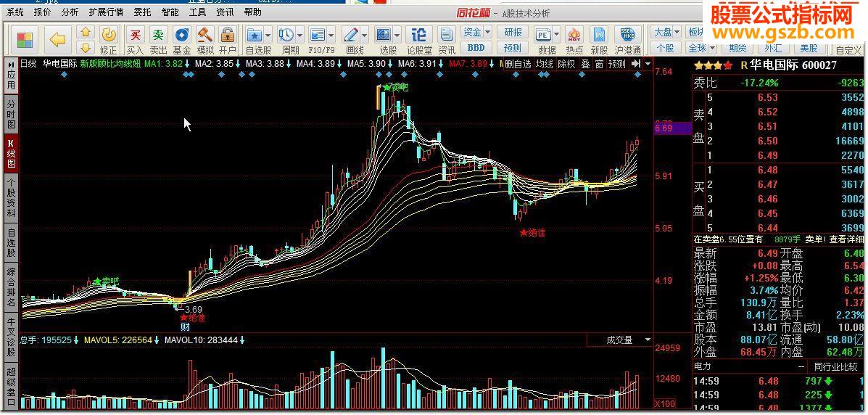Image resolution: width=868 pixels, height=415 pixels.
Task: Click the colorful home grid icon
Action: [x=25, y=39]
